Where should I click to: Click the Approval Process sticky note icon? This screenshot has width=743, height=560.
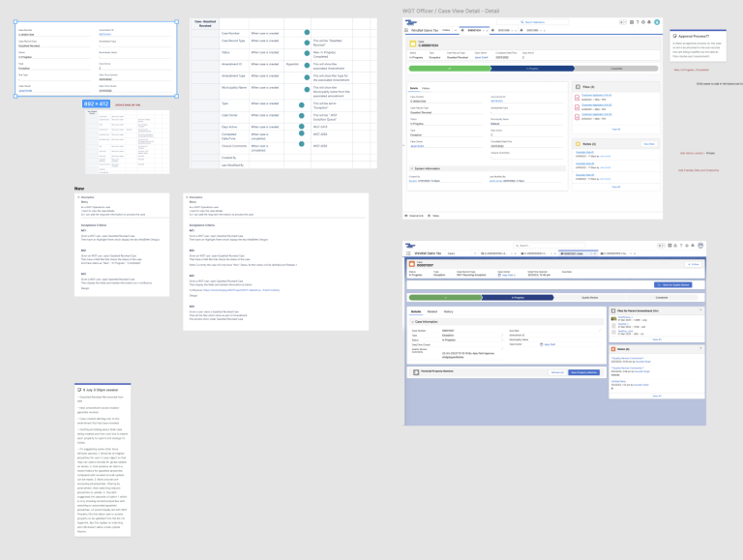674,36
